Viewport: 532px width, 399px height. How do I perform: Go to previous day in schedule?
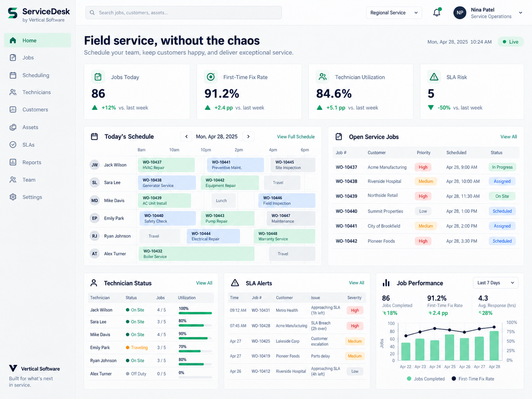186,136
